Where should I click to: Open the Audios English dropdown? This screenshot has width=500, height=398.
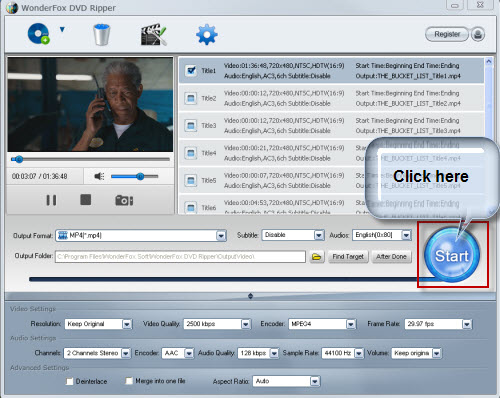click(x=406, y=235)
